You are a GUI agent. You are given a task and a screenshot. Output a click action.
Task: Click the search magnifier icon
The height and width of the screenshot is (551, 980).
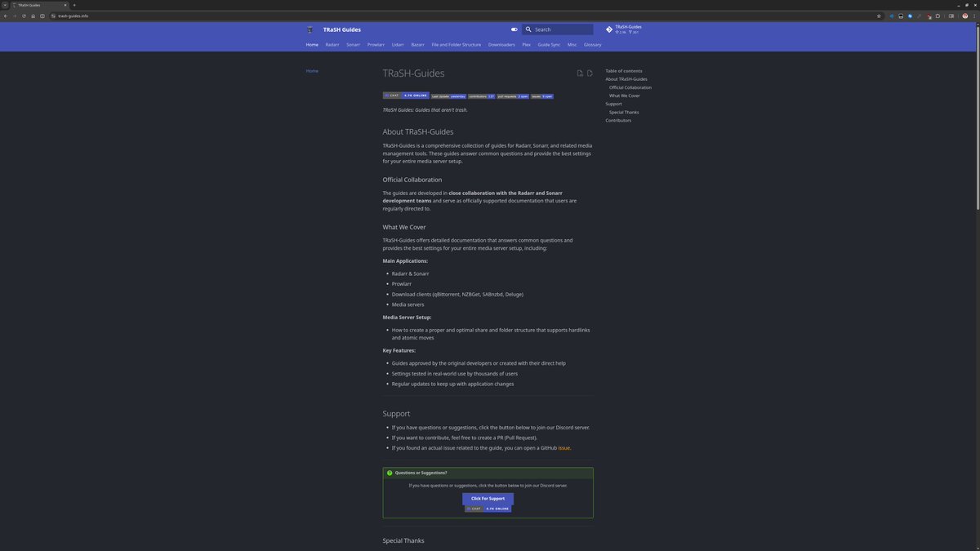pos(528,29)
